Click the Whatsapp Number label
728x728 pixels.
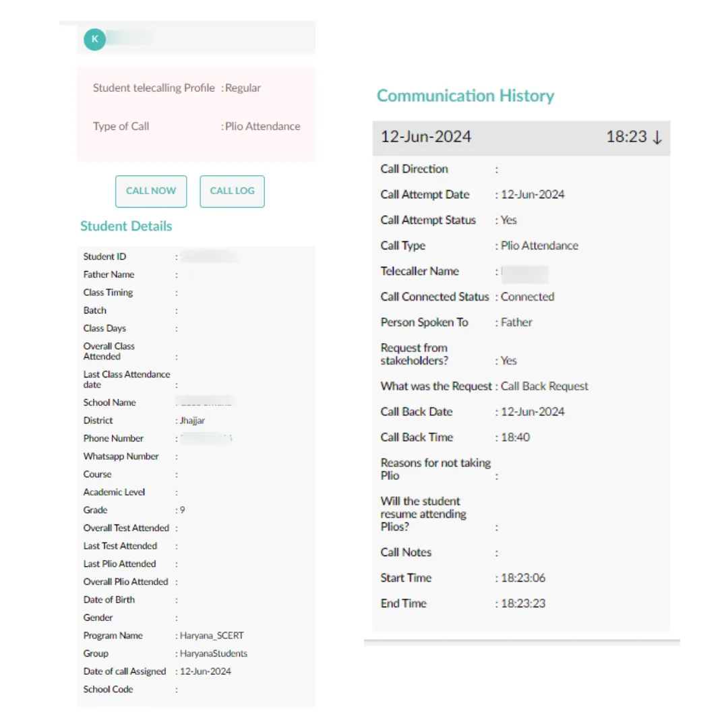[x=121, y=456]
